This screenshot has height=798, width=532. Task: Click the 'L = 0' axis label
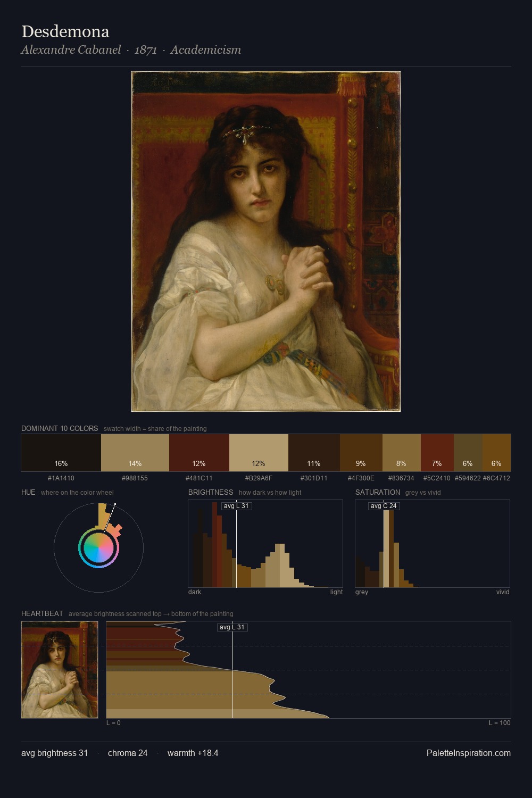(113, 723)
